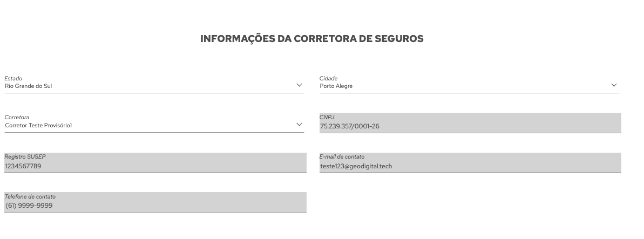The height and width of the screenshot is (239, 644).
Task: Click the Registro SUSEP label text
Action: [x=25, y=156]
